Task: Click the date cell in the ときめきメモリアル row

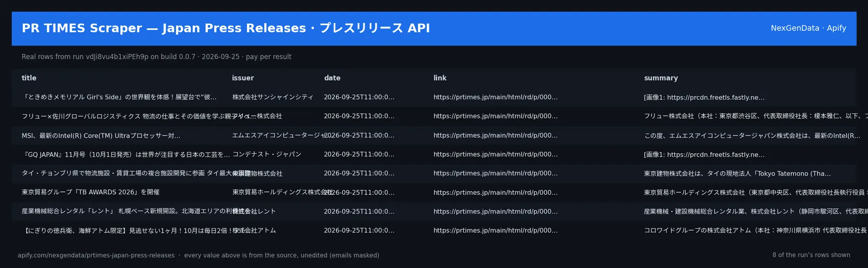Action: [x=359, y=97]
